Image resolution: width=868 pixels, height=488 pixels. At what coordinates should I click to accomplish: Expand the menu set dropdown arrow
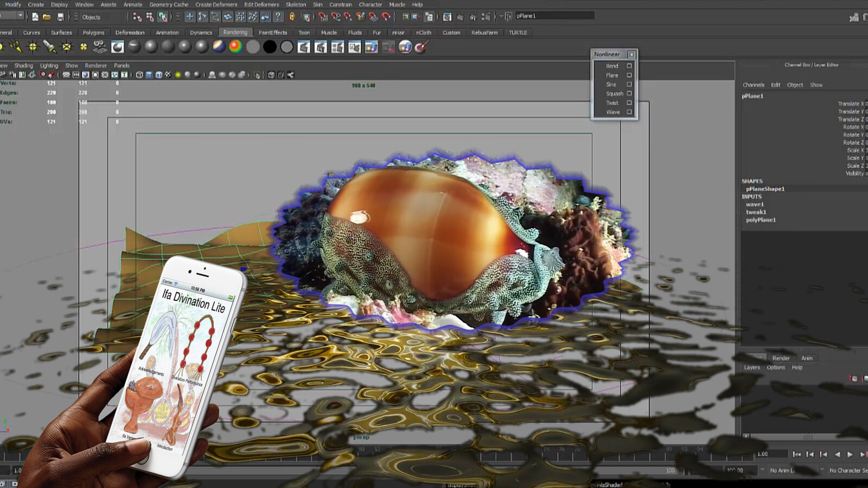click(x=20, y=16)
